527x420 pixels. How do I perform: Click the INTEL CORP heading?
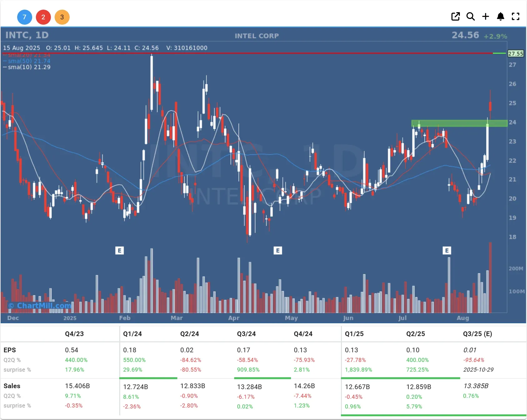(x=257, y=36)
